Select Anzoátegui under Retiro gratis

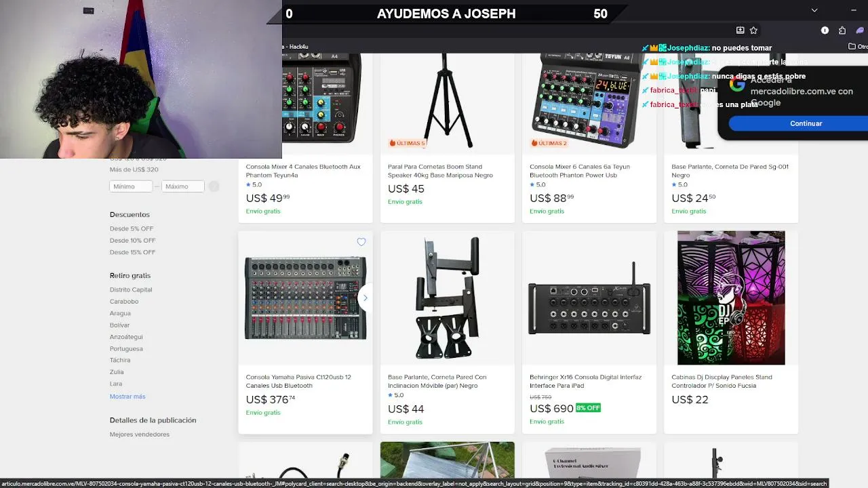pos(126,337)
